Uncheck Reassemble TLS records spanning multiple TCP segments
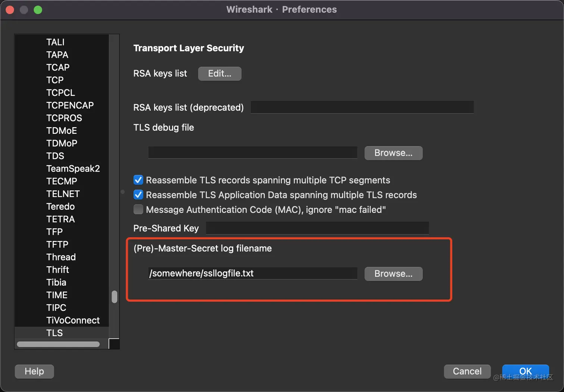This screenshot has height=392, width=564. pos(138,180)
